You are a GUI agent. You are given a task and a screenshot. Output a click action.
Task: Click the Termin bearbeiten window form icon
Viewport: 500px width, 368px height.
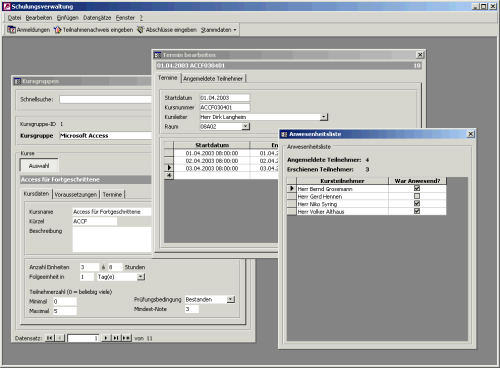tap(158, 55)
